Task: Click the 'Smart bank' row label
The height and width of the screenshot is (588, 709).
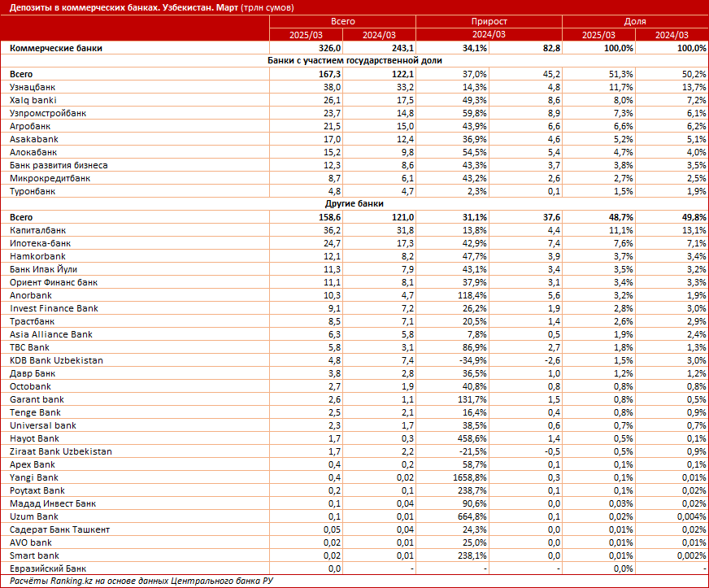Action: 34,556
